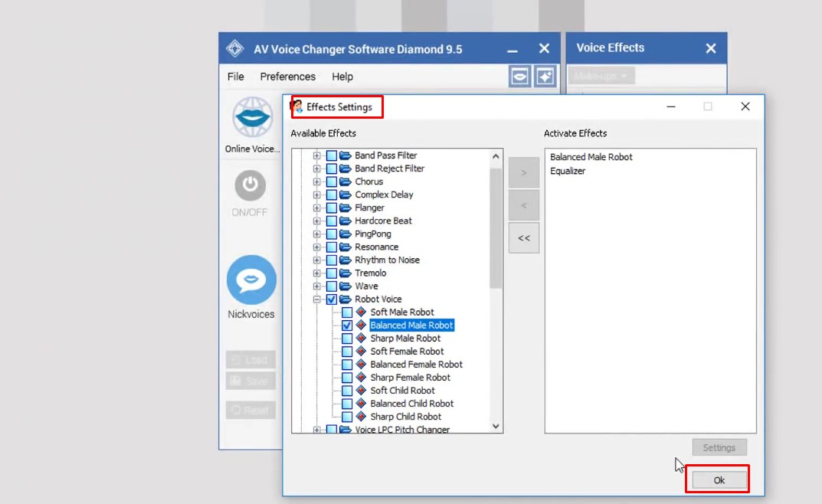Open the Help menu

(x=342, y=76)
